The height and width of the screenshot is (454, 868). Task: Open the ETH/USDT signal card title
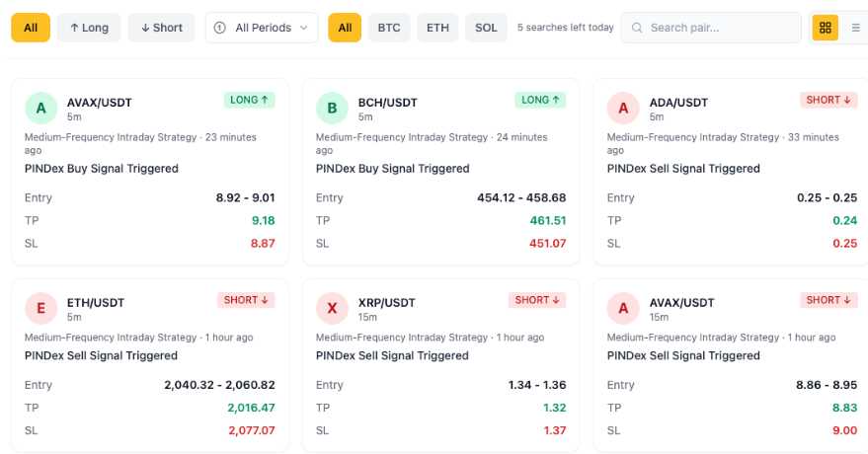[96, 303]
